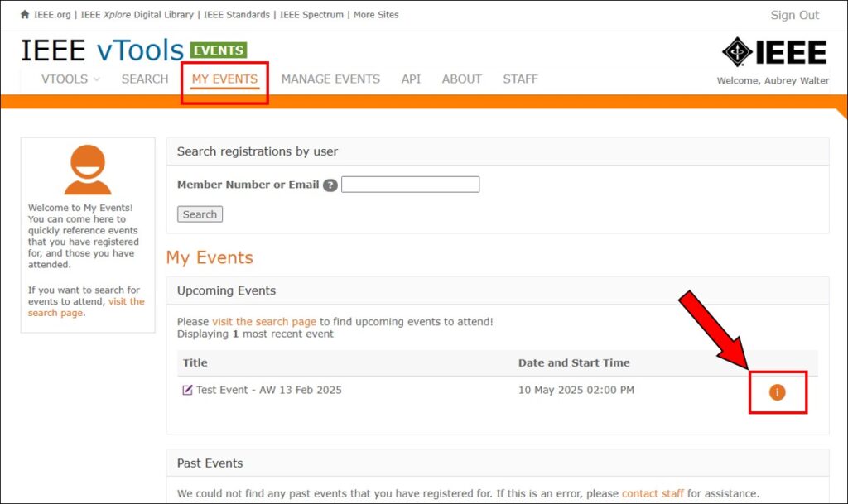Click the IEEE vTools title logo
848x504 pixels.
tap(102, 50)
